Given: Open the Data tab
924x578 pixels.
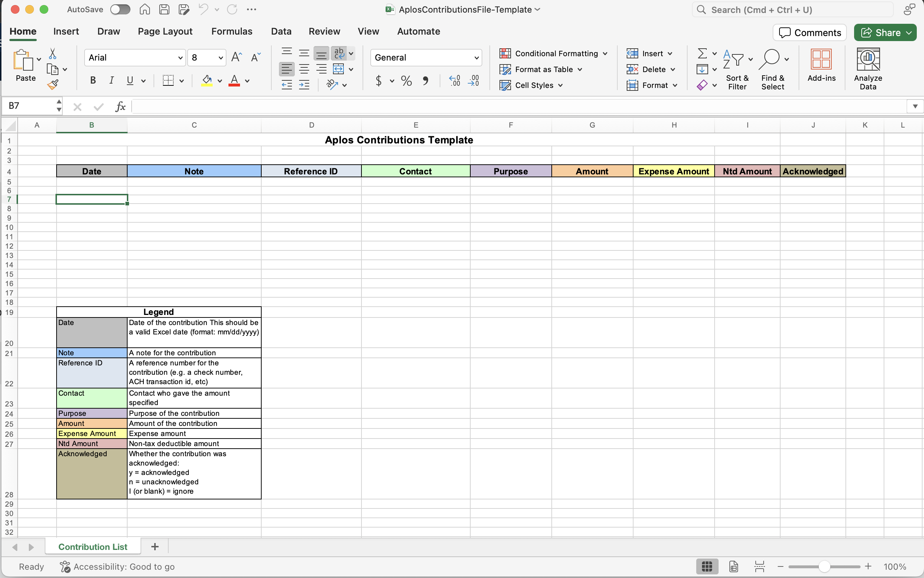Looking at the screenshot, I should (281, 31).
